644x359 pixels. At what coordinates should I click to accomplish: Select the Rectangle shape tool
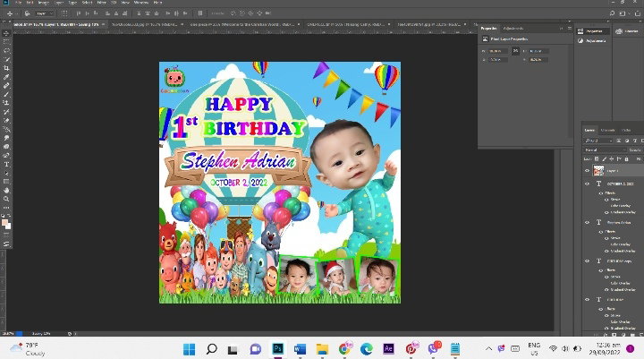[6, 182]
